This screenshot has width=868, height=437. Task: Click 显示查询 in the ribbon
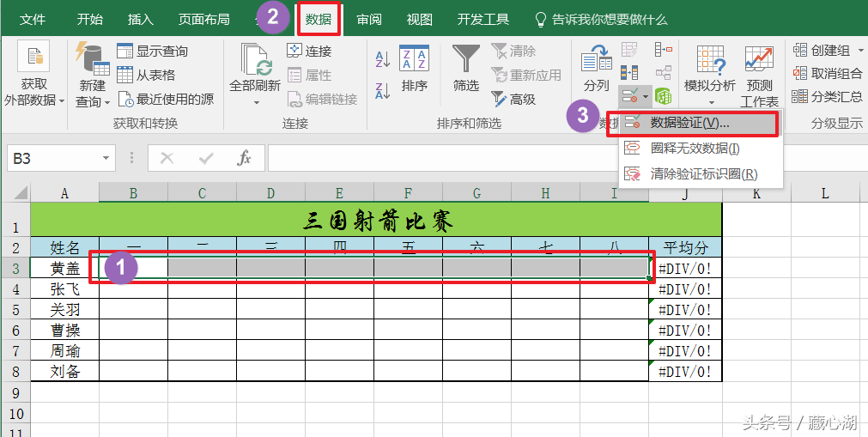153,51
